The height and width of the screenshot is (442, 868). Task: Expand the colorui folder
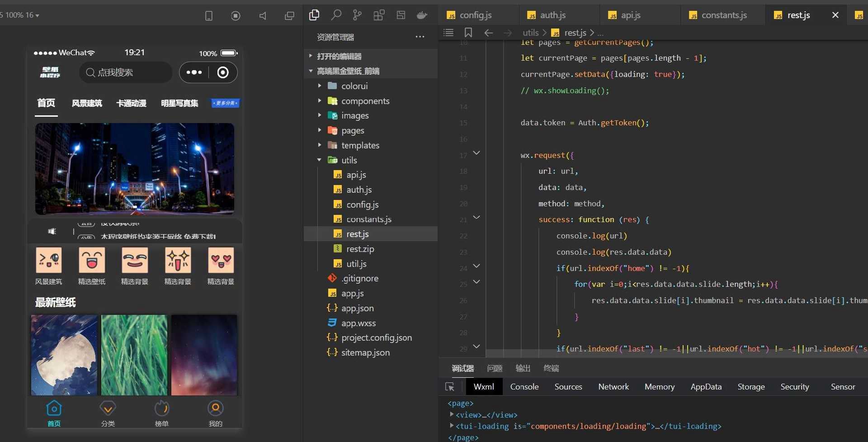(320, 86)
